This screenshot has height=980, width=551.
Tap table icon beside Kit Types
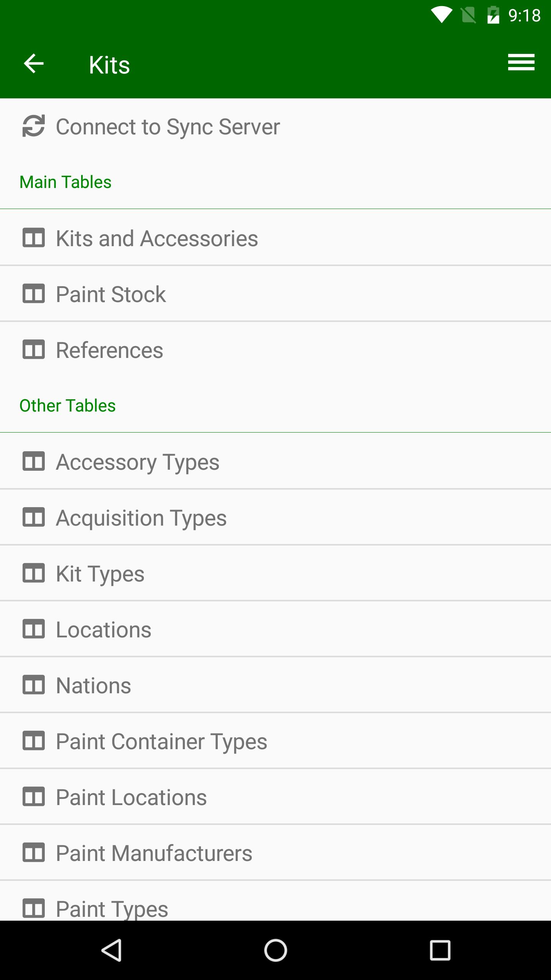coord(34,573)
